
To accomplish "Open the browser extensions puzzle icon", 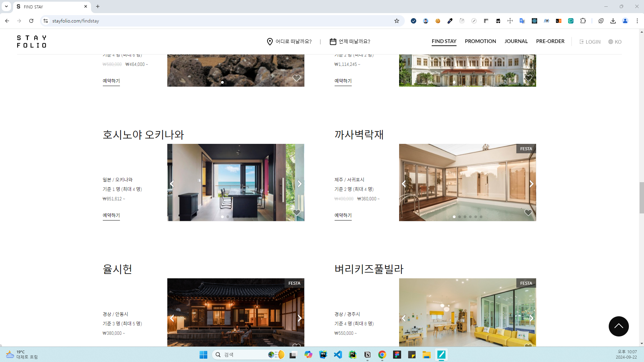I will click(583, 21).
